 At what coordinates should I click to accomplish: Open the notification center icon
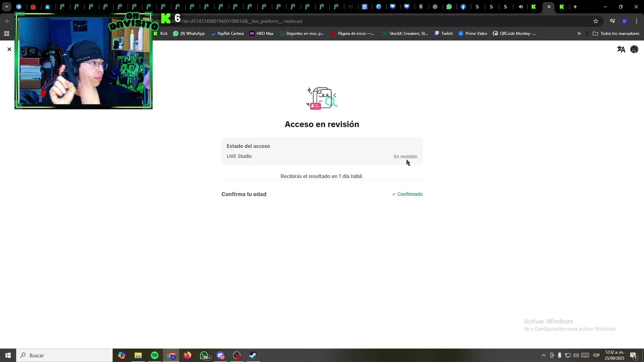(x=633, y=355)
